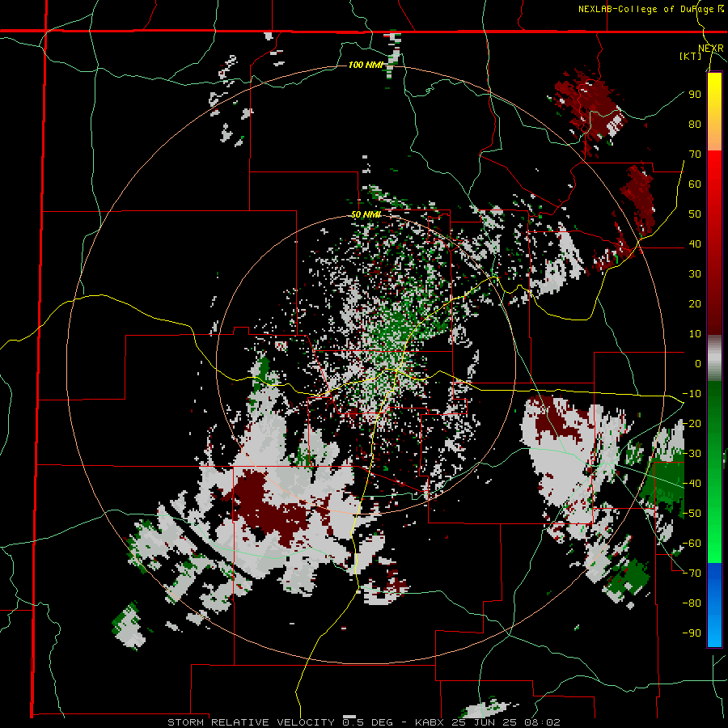Click the positive 30 scale label
This screenshot has height=728, width=728.
(x=695, y=274)
